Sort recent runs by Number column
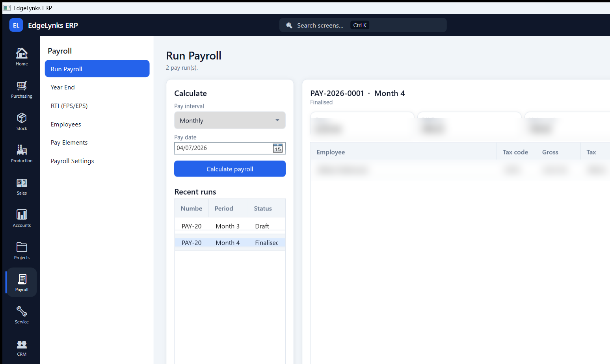Image resolution: width=610 pixels, height=364 pixels. pyautogui.click(x=192, y=208)
